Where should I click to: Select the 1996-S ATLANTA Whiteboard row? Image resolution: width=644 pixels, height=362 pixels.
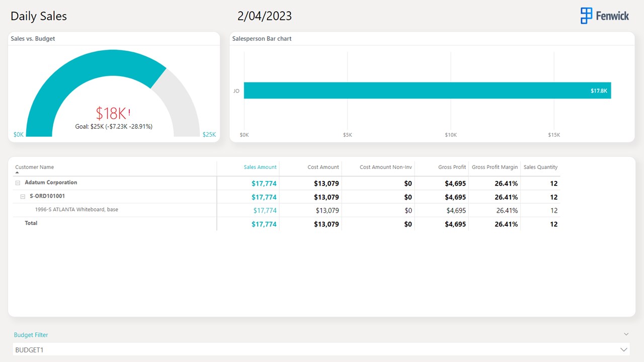tap(287, 210)
